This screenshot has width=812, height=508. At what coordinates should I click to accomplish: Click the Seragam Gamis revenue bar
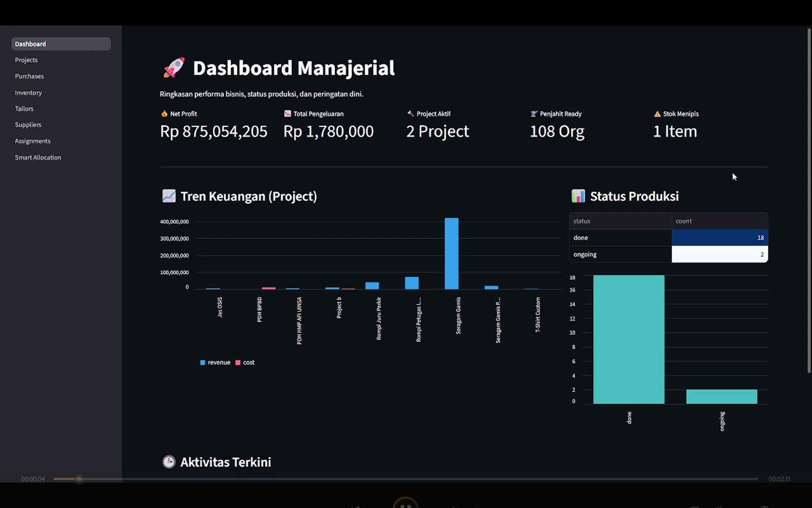[452, 253]
